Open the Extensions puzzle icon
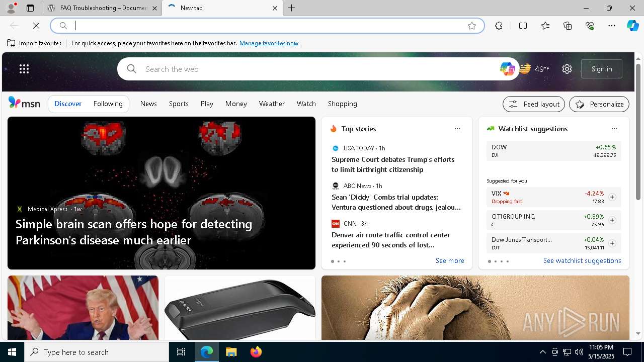644x362 pixels. tap(499, 26)
